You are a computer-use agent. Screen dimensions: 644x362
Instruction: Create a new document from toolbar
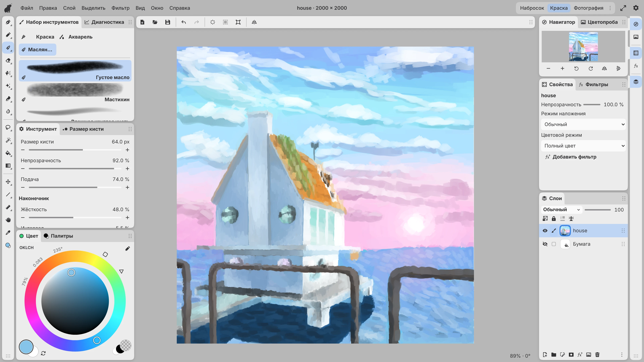[142, 22]
